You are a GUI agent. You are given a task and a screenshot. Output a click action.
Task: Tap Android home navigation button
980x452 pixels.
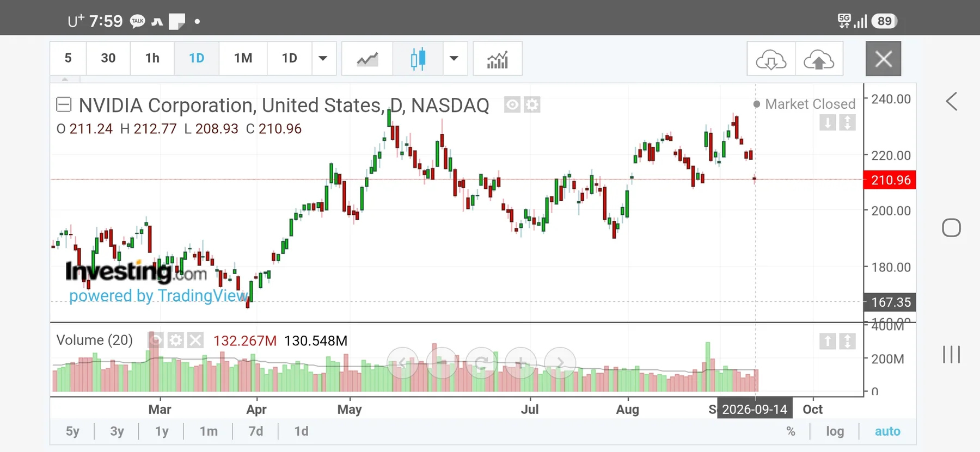951,227
